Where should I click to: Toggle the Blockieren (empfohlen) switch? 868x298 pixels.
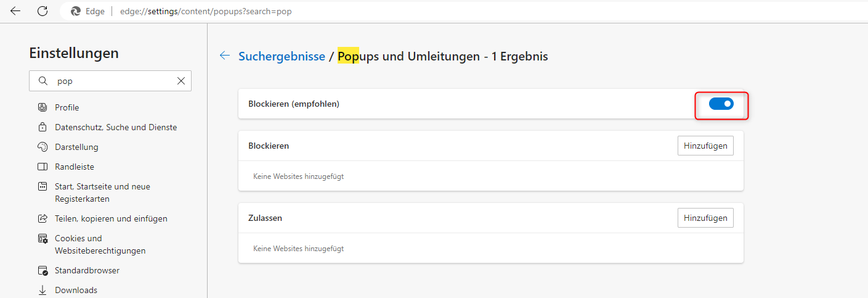[721, 104]
